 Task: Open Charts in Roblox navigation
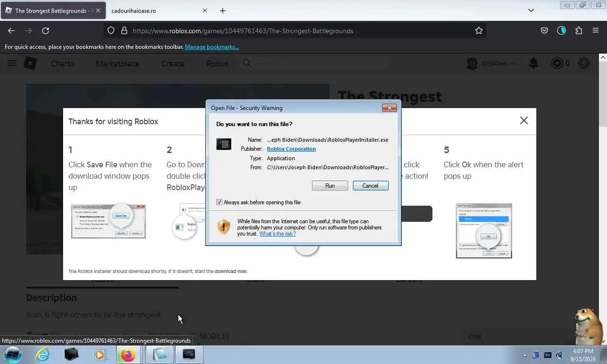pos(62,64)
